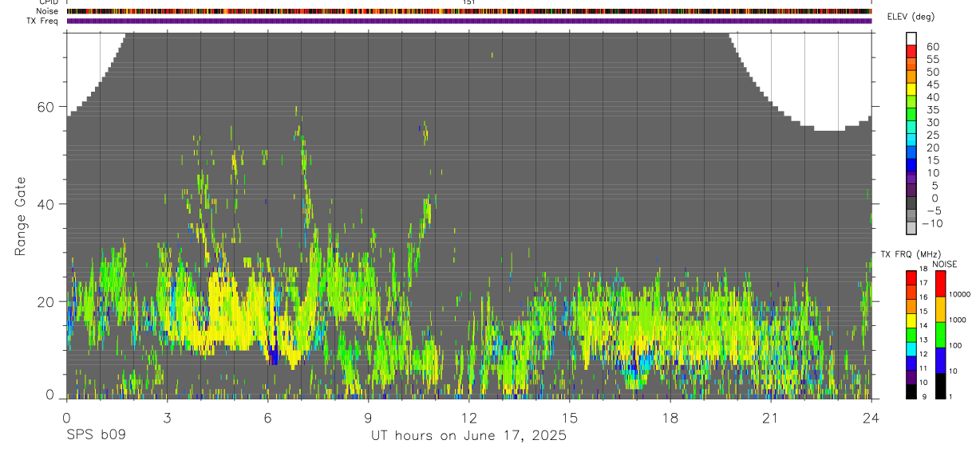Screen dimensions: 980x452
Task: Pick the red top segment of NOISE bar
Action: (x=940, y=284)
